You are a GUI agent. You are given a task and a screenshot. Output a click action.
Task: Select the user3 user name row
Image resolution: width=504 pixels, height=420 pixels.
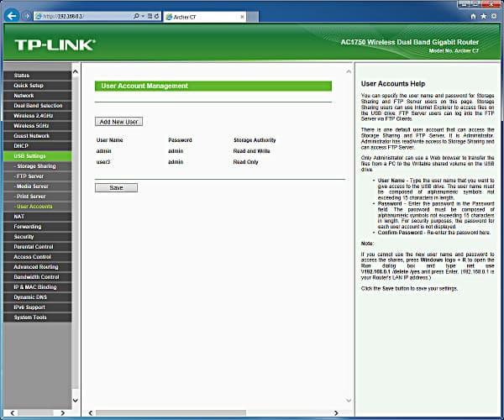coord(103,162)
